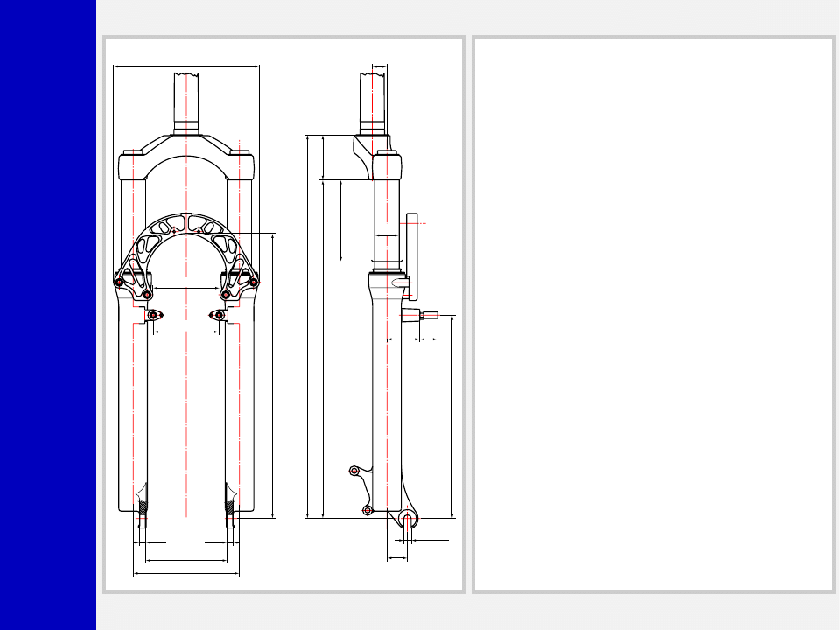Click the blue sidebar on the left

tap(47, 315)
